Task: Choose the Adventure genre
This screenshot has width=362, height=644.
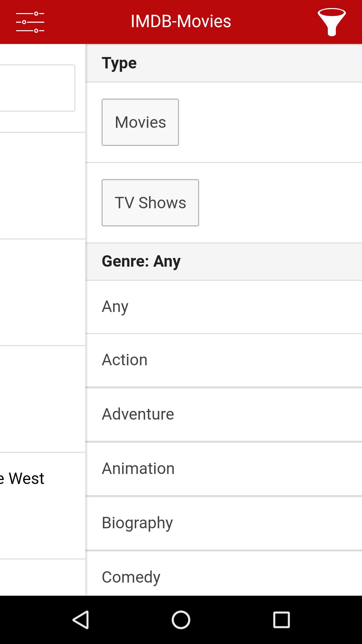Action: click(224, 415)
